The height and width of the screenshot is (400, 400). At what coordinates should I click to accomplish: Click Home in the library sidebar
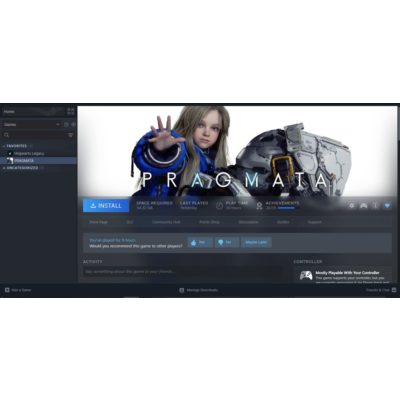[x=33, y=111]
